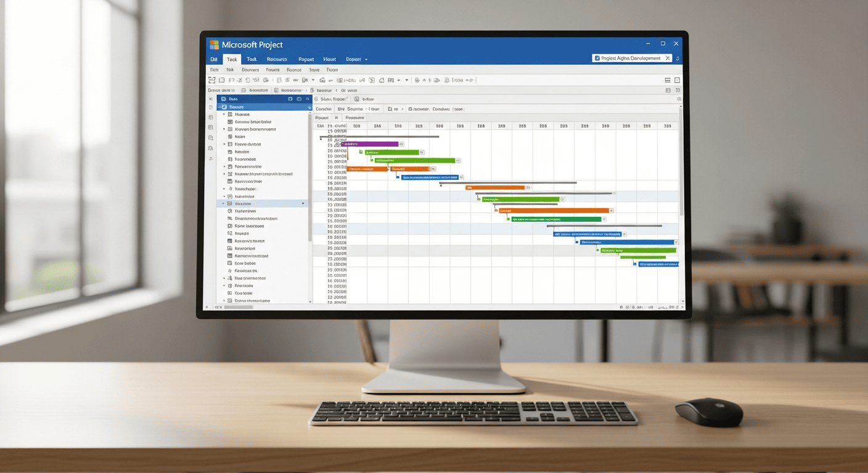Clear the Project Alpha Development box with X
Screen dimensions: 868x473
(666, 59)
